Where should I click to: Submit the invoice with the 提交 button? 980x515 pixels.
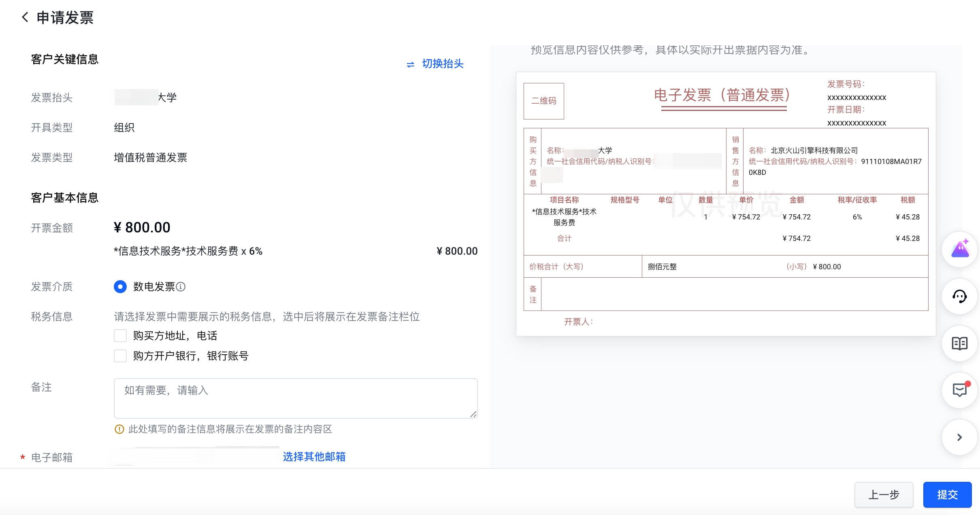(947, 494)
